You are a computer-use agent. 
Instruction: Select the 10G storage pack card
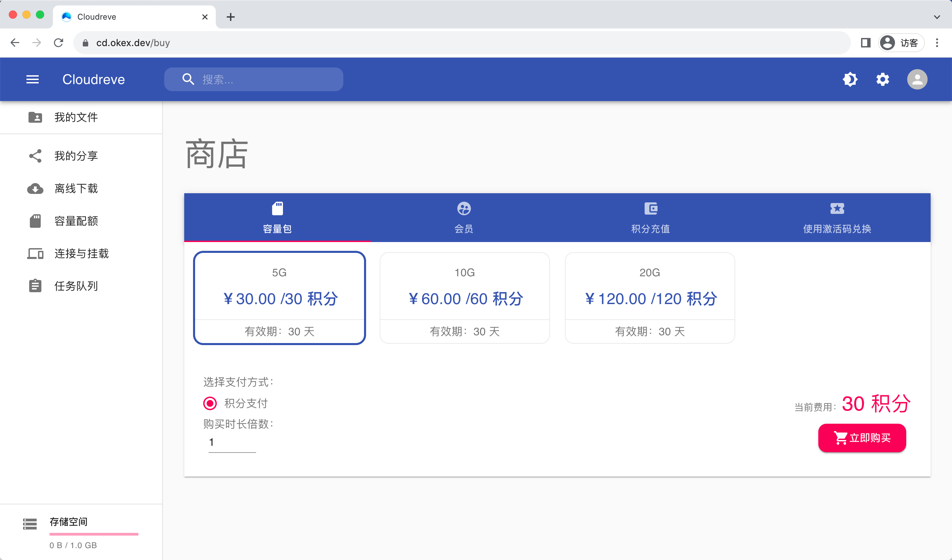(x=465, y=298)
